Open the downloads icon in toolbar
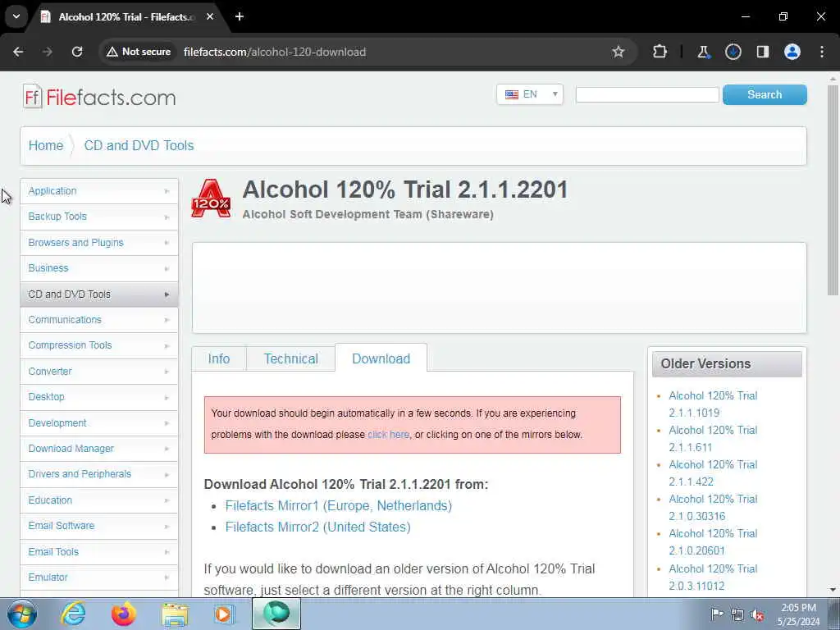The image size is (840, 630). pos(733,52)
